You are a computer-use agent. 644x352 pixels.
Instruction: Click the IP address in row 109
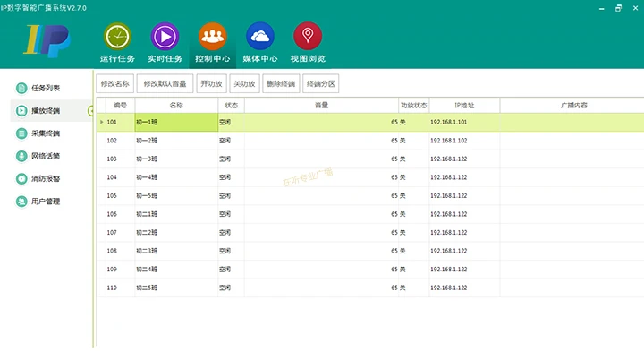coord(448,270)
